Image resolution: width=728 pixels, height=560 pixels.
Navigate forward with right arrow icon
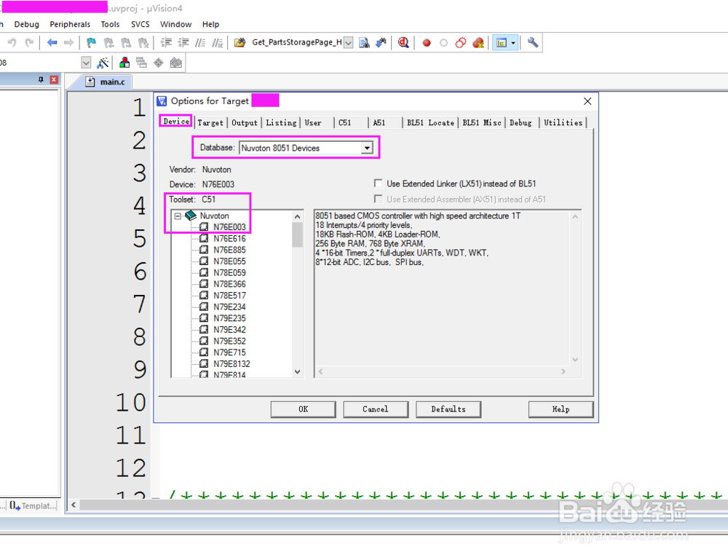click(68, 43)
